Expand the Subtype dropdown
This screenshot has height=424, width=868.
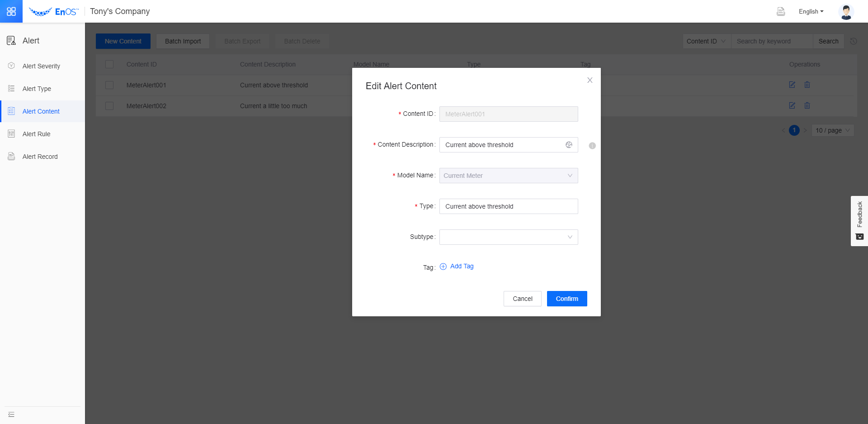[x=509, y=237]
